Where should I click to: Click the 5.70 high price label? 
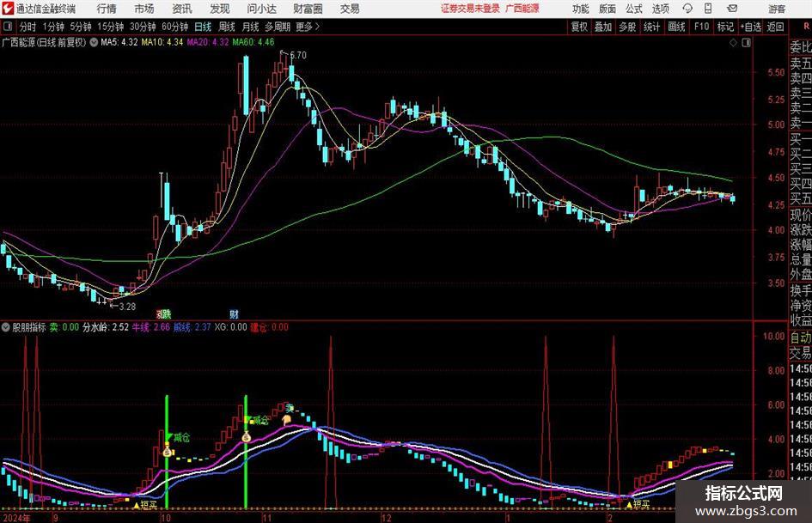tap(298, 56)
